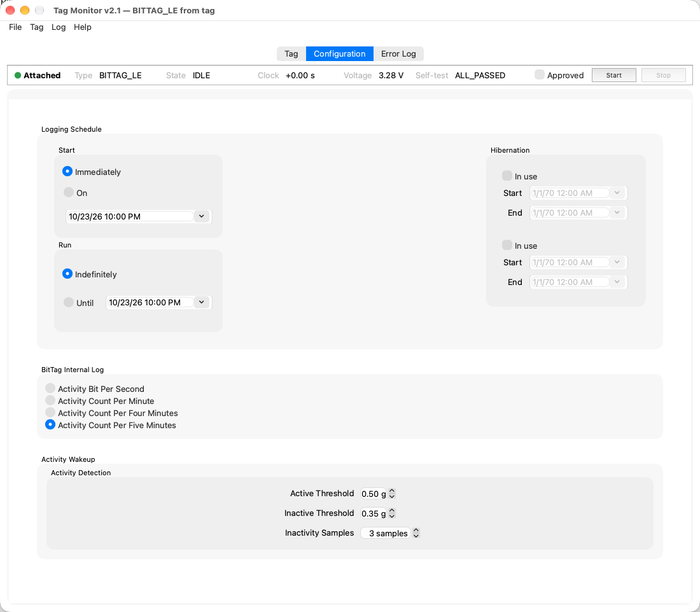Select the On start date option
The width and height of the screenshot is (700, 612).
(x=68, y=192)
